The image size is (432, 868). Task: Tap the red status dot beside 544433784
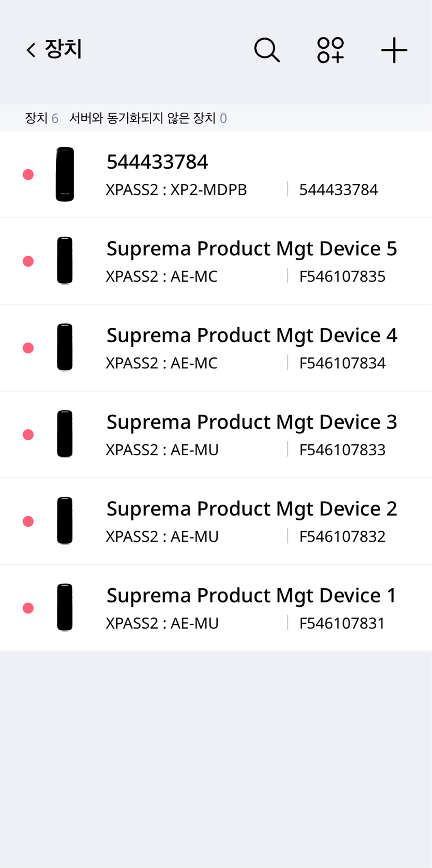pyautogui.click(x=28, y=174)
